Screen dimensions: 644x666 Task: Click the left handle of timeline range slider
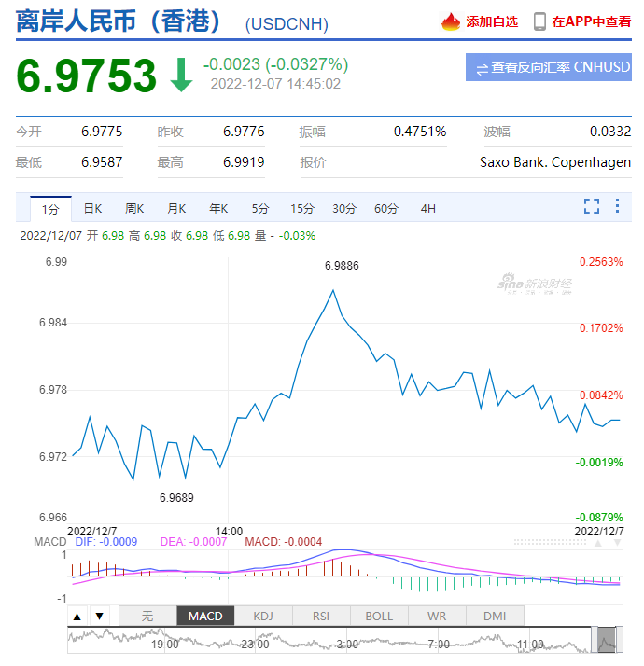pos(595,640)
